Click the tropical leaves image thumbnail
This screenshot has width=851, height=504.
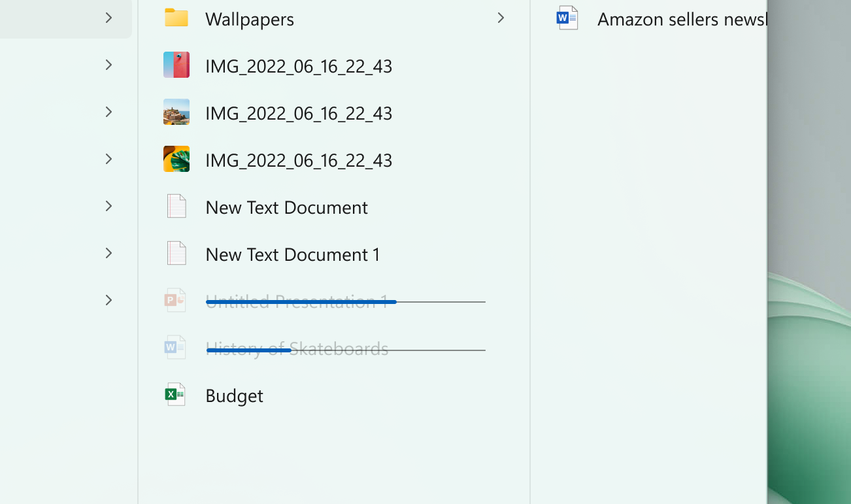(176, 159)
